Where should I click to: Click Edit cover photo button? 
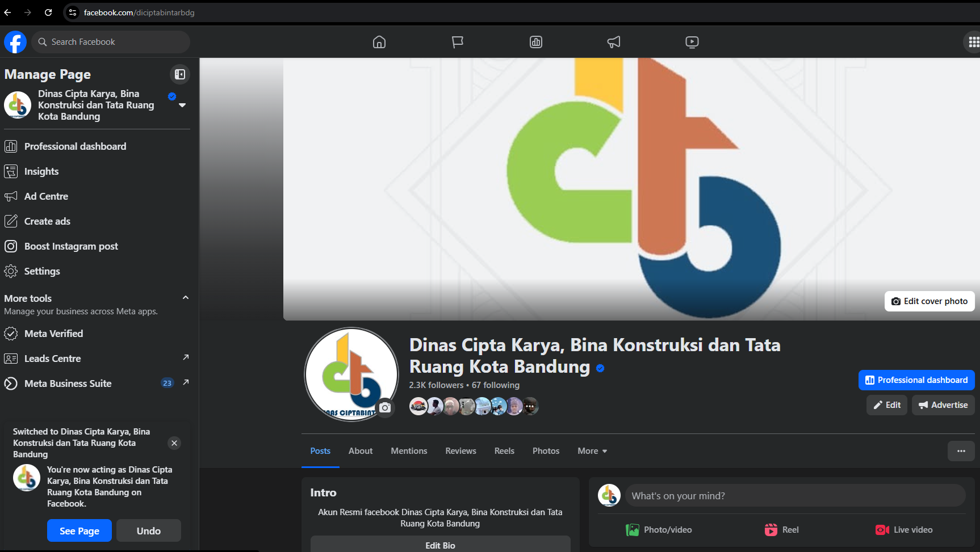point(929,301)
